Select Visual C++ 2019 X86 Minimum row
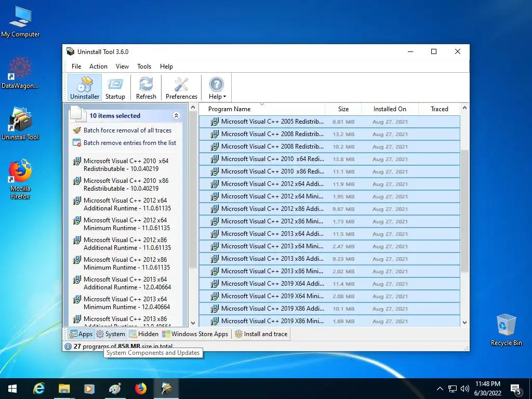This screenshot has width=532, height=399. point(329,321)
